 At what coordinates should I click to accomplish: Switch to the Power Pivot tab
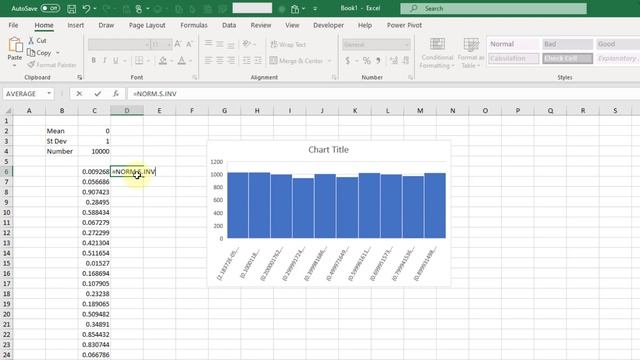pos(404,25)
